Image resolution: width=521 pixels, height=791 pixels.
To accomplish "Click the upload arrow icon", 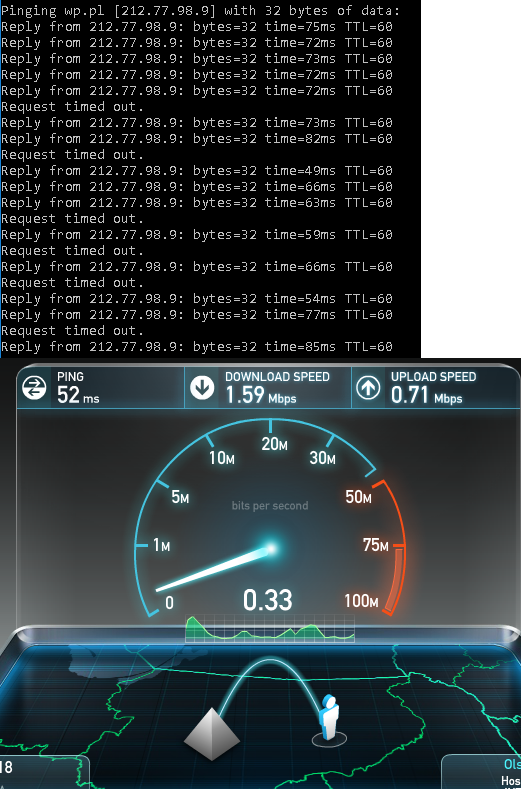I will click(368, 388).
